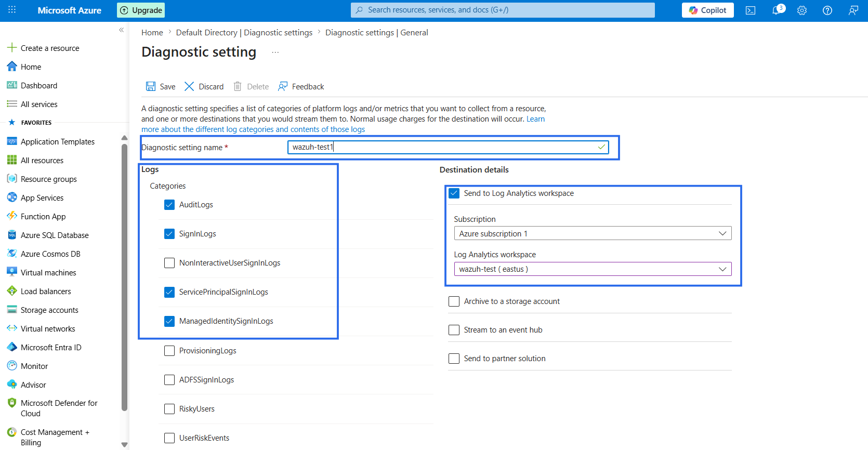Click the Dashboard chart icon
868x450 pixels.
(12, 85)
